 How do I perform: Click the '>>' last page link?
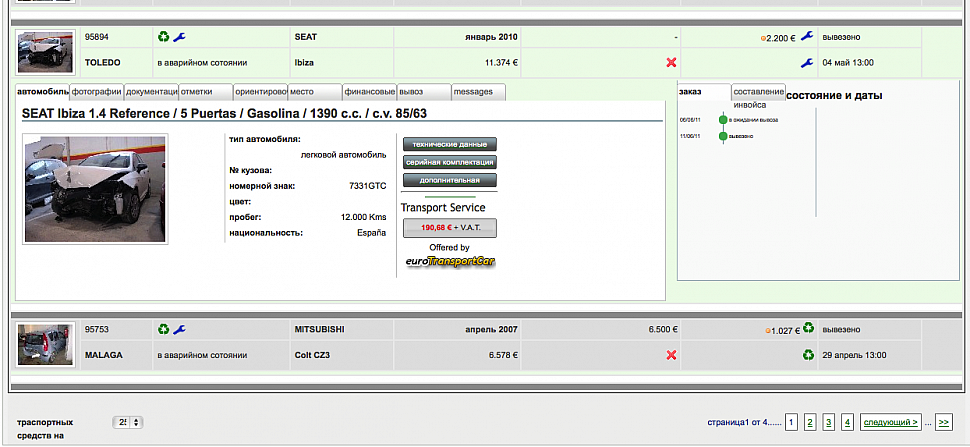[x=943, y=422]
